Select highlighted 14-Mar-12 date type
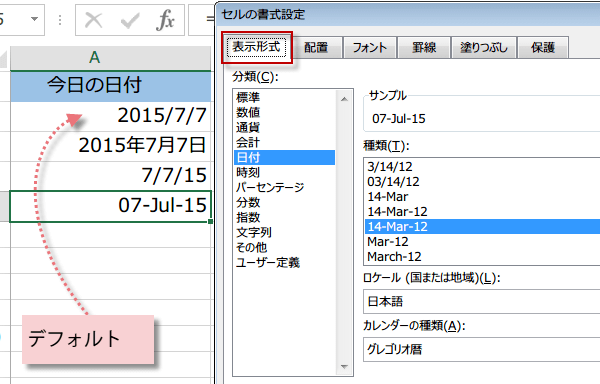Screen dimensions: 600x384 (482, 226)
